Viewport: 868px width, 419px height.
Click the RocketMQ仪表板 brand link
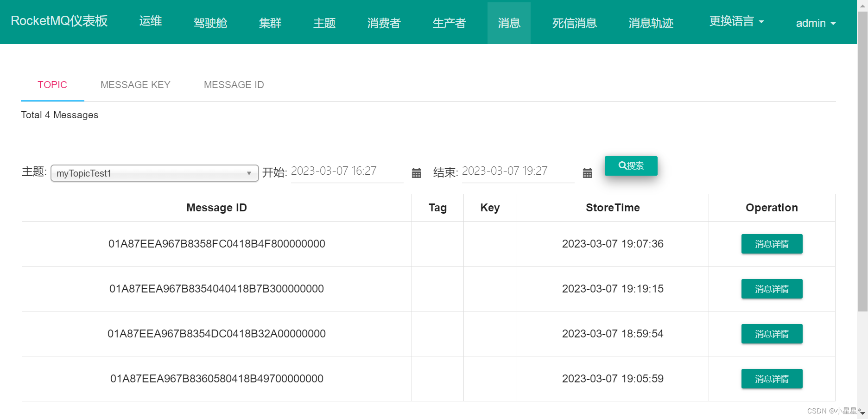[x=59, y=21]
